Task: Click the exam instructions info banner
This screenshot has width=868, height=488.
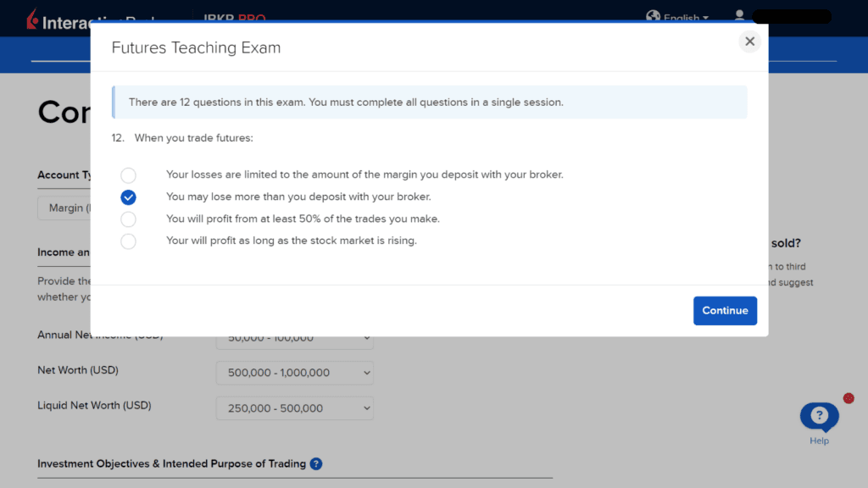Action: (430, 101)
